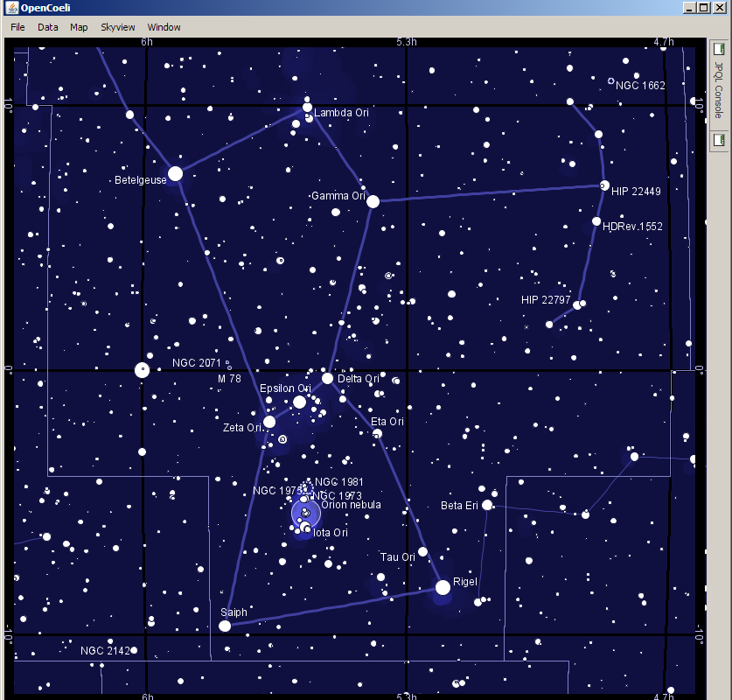The height and width of the screenshot is (700, 732).
Task: Click the 'Saiph' label text
Action: (234, 612)
